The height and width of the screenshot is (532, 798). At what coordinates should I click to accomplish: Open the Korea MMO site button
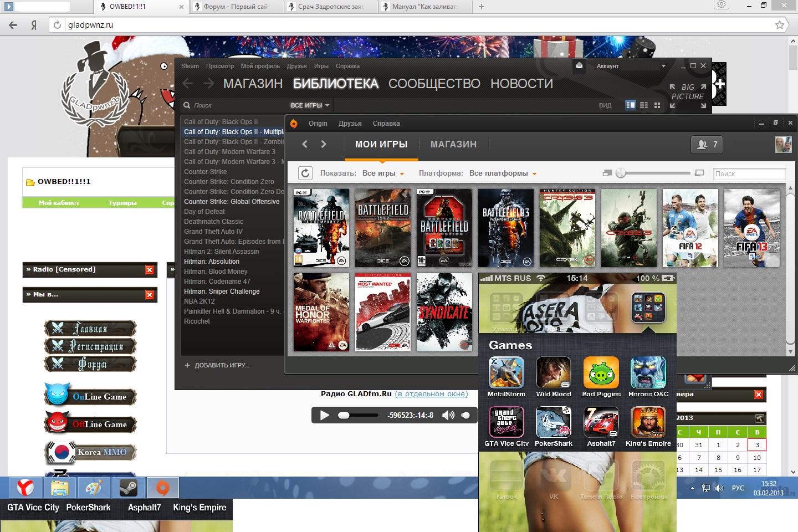90,452
